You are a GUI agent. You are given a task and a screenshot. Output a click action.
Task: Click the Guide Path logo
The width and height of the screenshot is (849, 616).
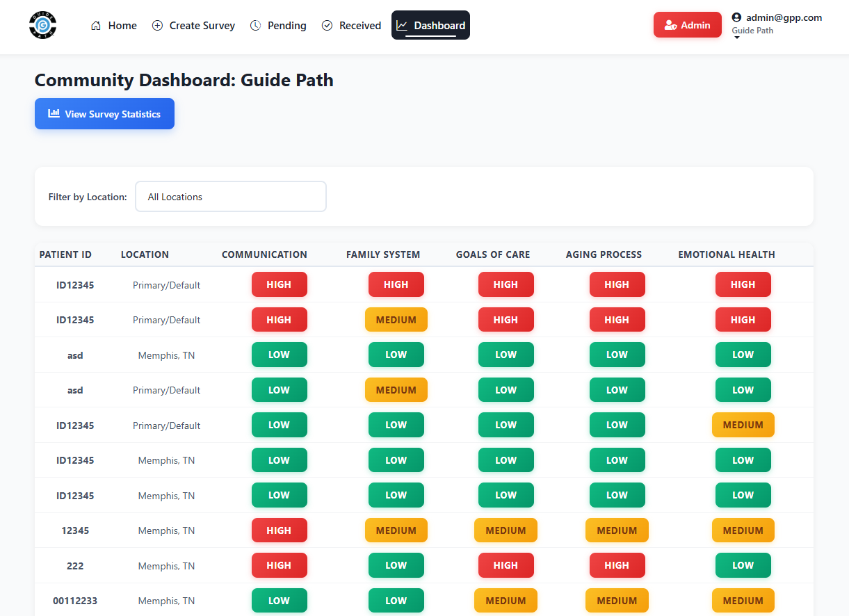click(42, 24)
